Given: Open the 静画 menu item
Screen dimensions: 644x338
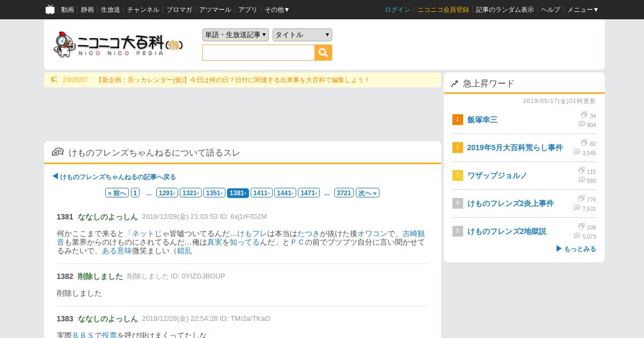Looking at the screenshot, I should pos(87,10).
